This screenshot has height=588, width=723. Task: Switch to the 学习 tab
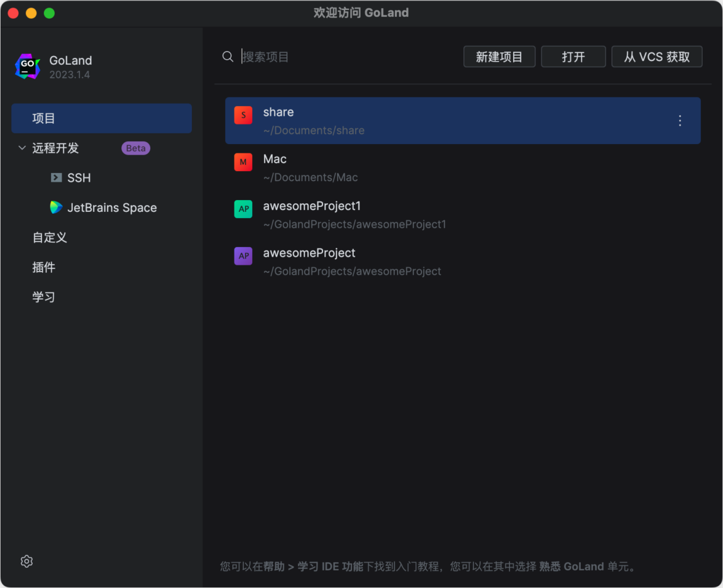[x=44, y=297]
